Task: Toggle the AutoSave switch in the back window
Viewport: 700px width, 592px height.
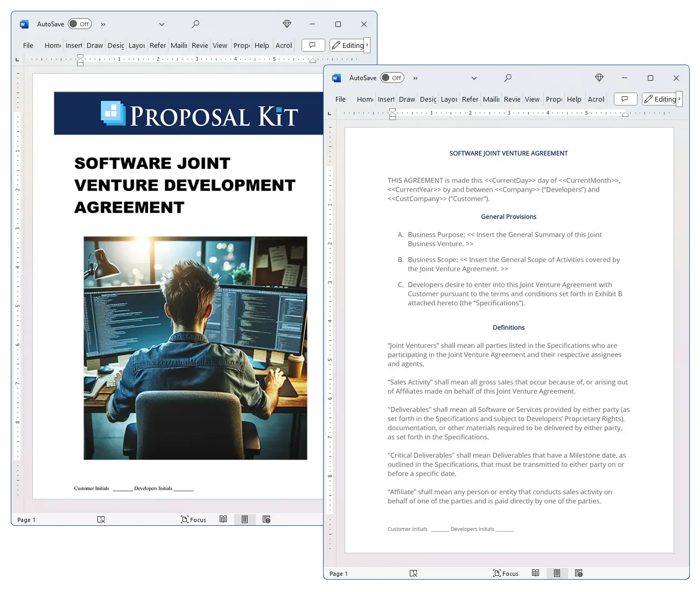Action: pos(80,24)
